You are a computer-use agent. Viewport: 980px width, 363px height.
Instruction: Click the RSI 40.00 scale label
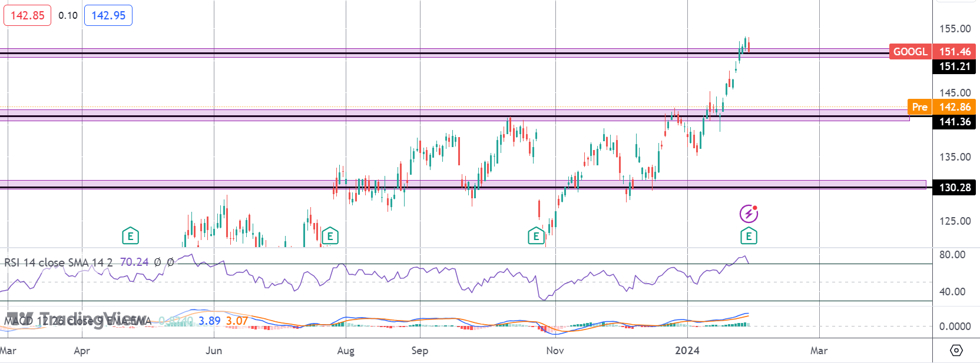pyautogui.click(x=952, y=291)
